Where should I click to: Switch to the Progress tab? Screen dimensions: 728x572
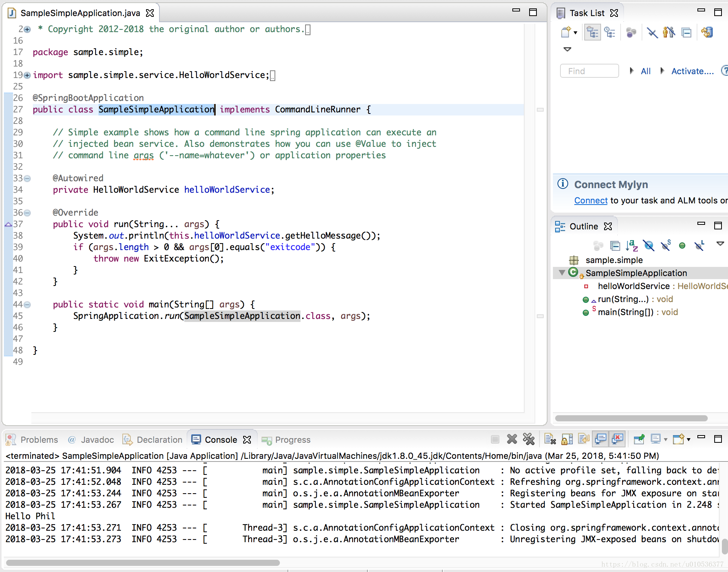(286, 440)
